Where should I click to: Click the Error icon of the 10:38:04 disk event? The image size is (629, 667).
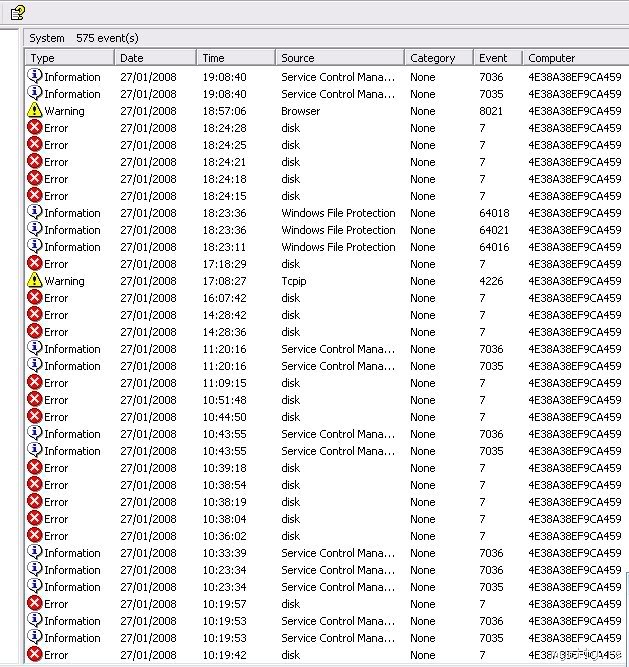pos(34,519)
